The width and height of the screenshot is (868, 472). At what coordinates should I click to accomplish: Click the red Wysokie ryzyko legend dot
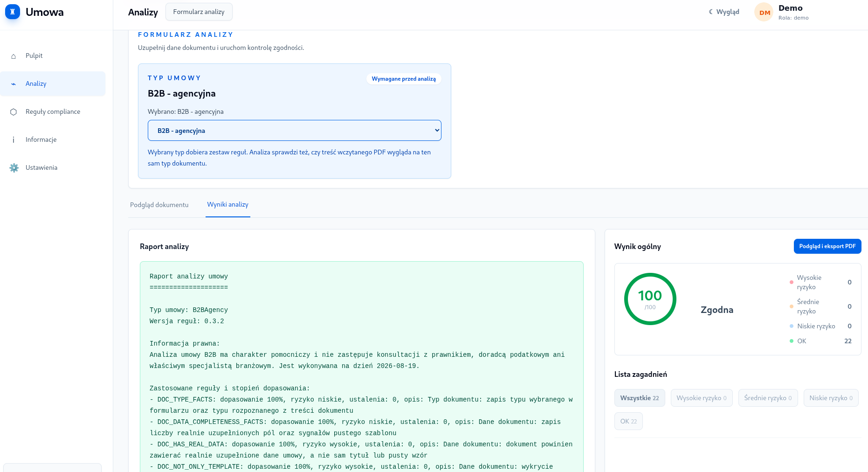coord(792,282)
